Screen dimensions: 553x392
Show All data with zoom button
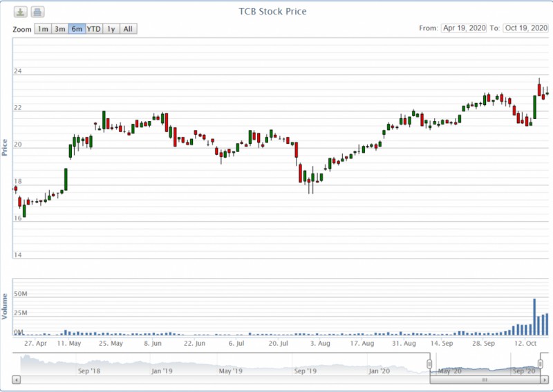point(128,29)
